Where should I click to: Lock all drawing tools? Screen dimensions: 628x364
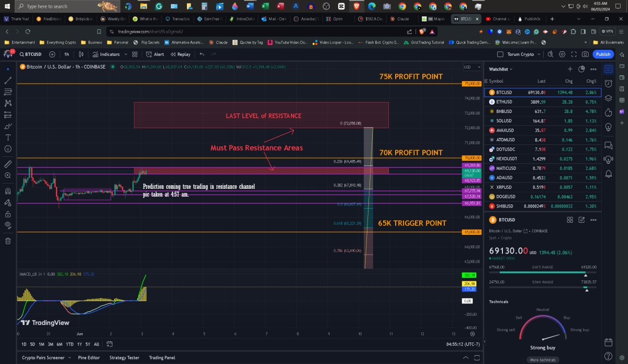click(x=8, y=214)
